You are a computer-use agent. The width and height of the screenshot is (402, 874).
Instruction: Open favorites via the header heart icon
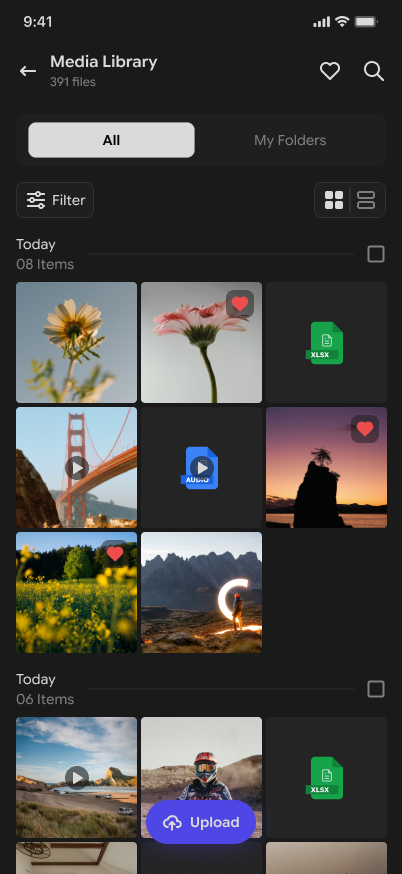coord(330,71)
